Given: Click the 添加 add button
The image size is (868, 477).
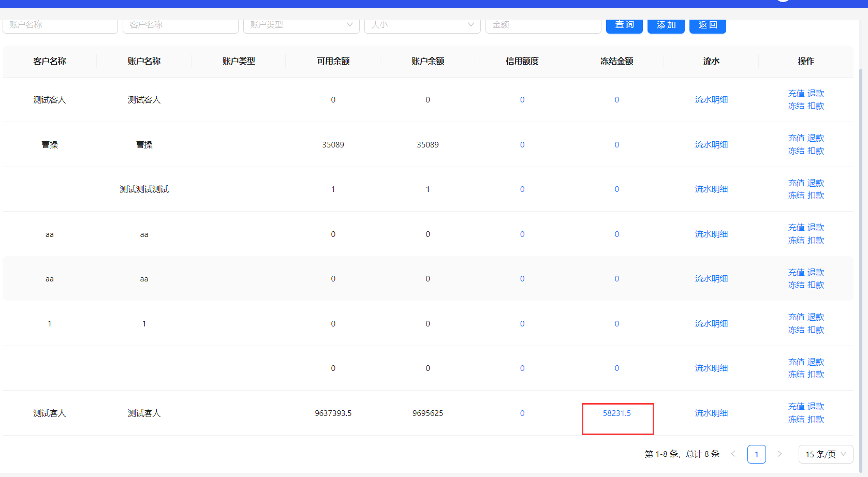Looking at the screenshot, I should [x=666, y=25].
